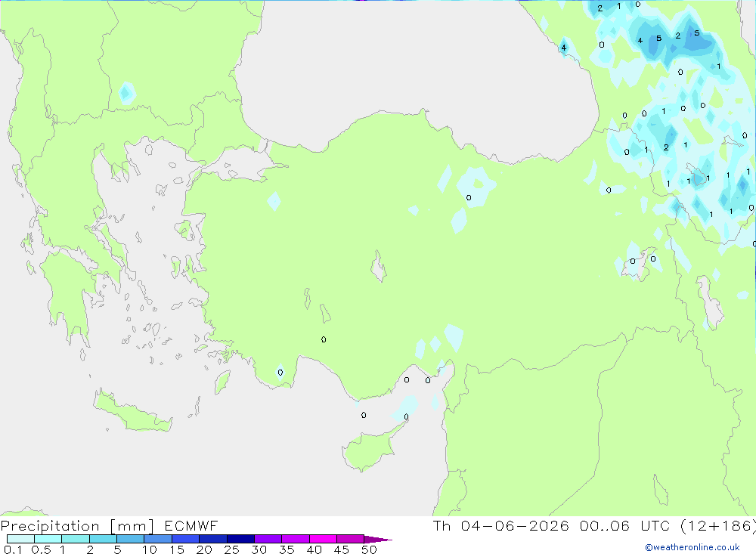Select the 30–35 mm legend color box
Image resolution: width=756 pixels, height=554 pixels.
tap(268, 539)
